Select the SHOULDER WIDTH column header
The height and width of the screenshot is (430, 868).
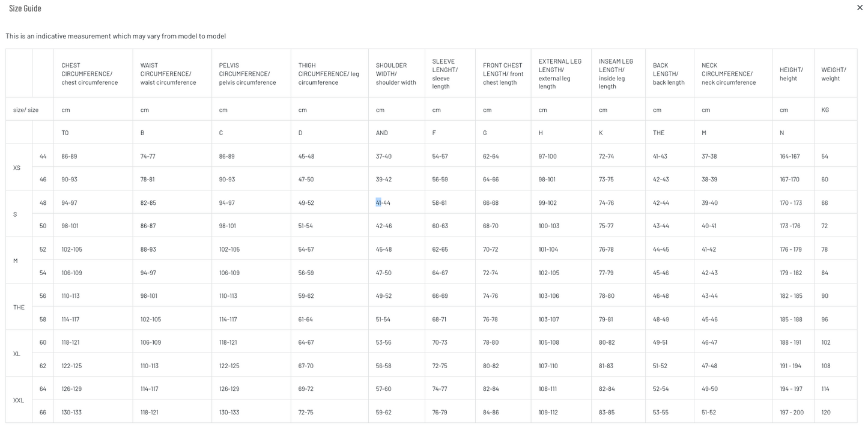pos(396,74)
